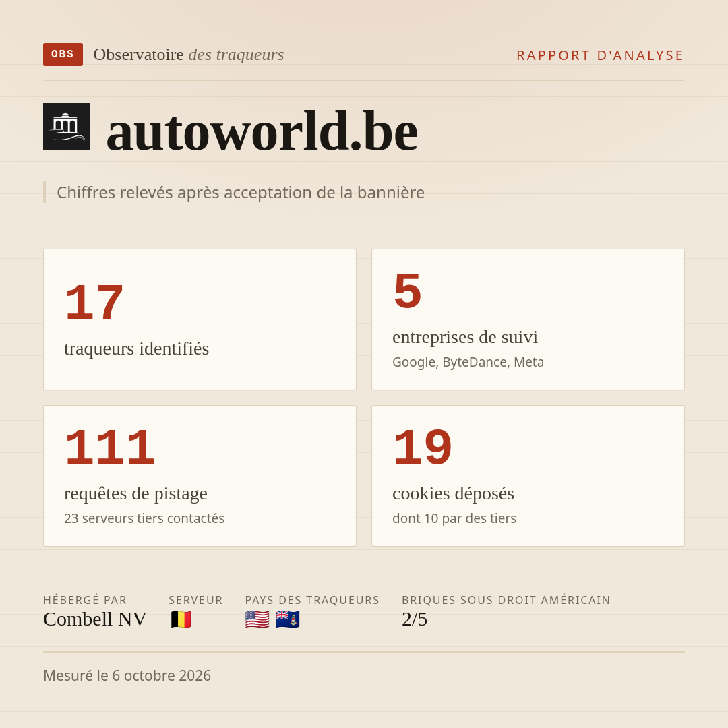Click the 19 cookies count

coord(423,448)
